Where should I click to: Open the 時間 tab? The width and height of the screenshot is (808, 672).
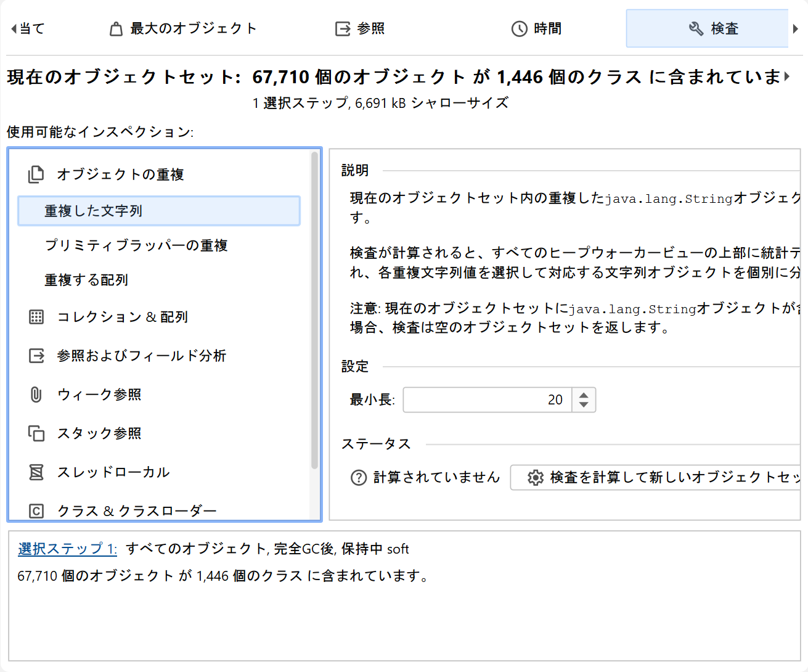click(536, 29)
